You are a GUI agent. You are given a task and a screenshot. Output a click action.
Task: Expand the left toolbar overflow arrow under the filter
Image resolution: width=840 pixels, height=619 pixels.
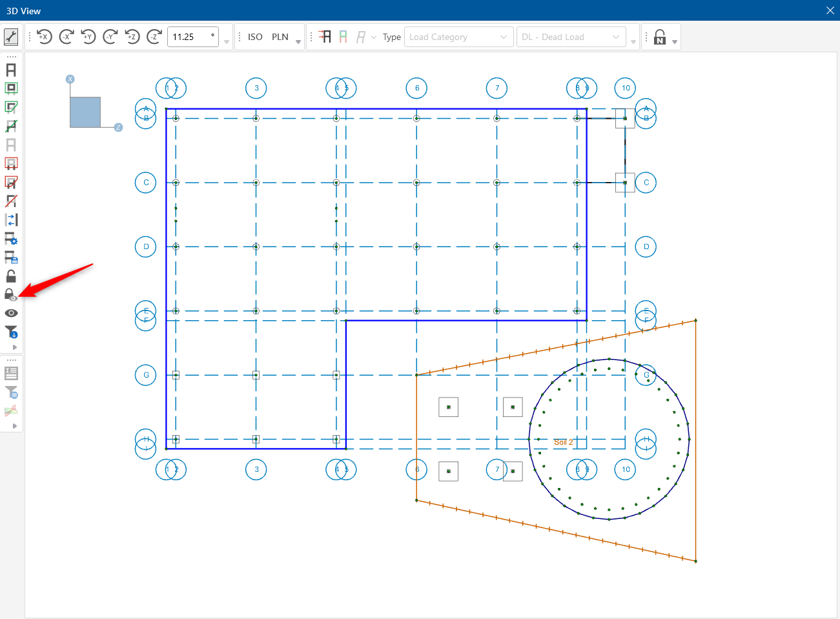(x=14, y=347)
